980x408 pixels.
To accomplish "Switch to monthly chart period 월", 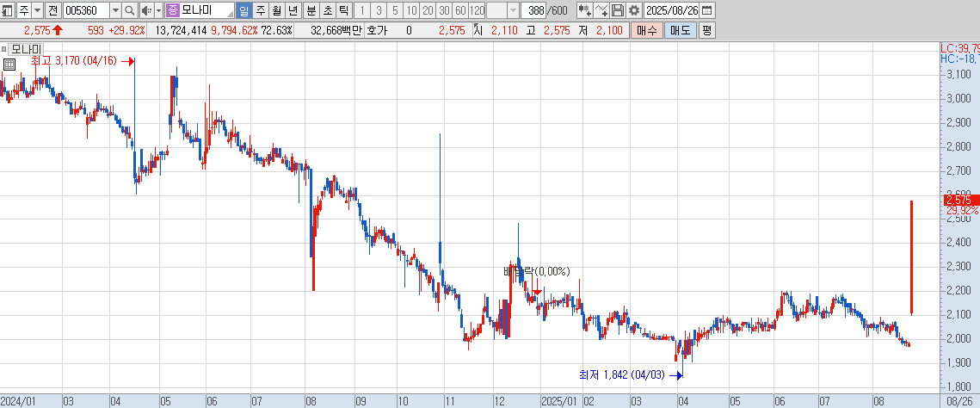I will (276, 10).
